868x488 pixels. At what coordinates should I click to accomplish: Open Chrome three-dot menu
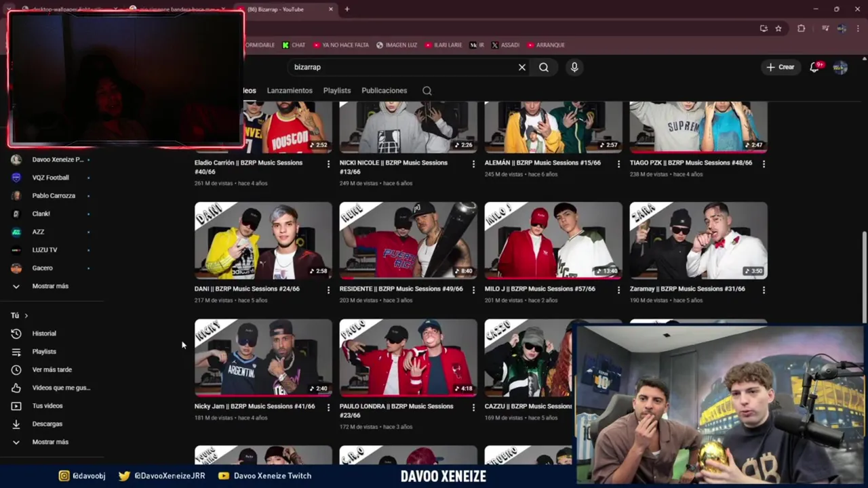(x=859, y=28)
